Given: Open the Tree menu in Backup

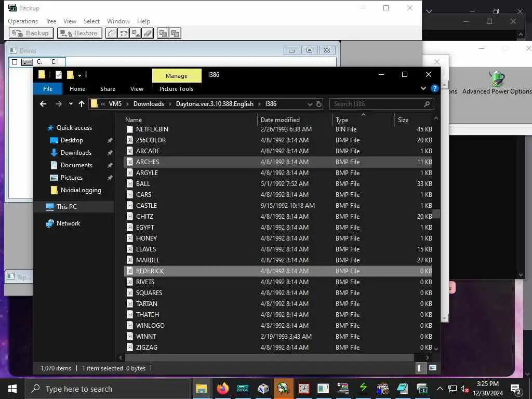Looking at the screenshot, I should coord(51,21).
